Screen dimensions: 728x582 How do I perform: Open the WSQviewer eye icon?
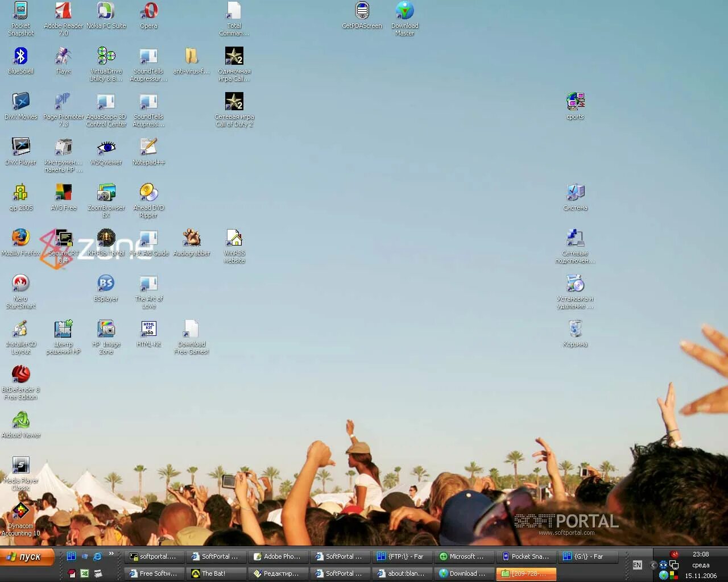pos(106,152)
